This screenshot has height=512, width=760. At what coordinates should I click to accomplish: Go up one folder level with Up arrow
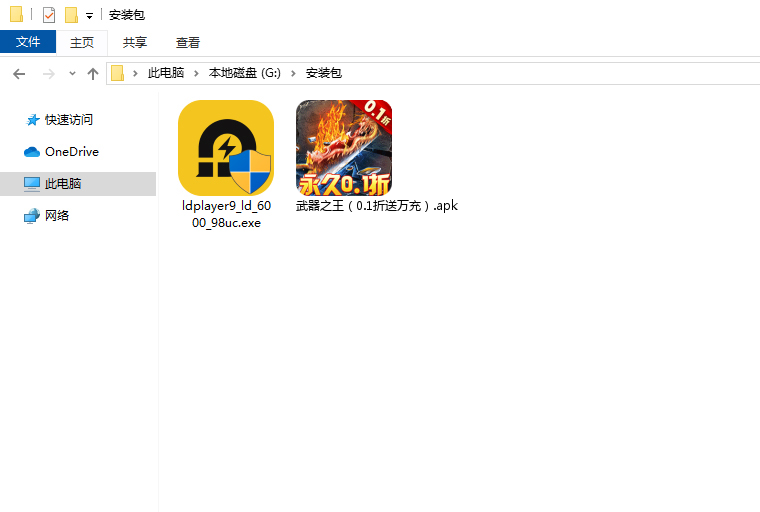tap(93, 73)
